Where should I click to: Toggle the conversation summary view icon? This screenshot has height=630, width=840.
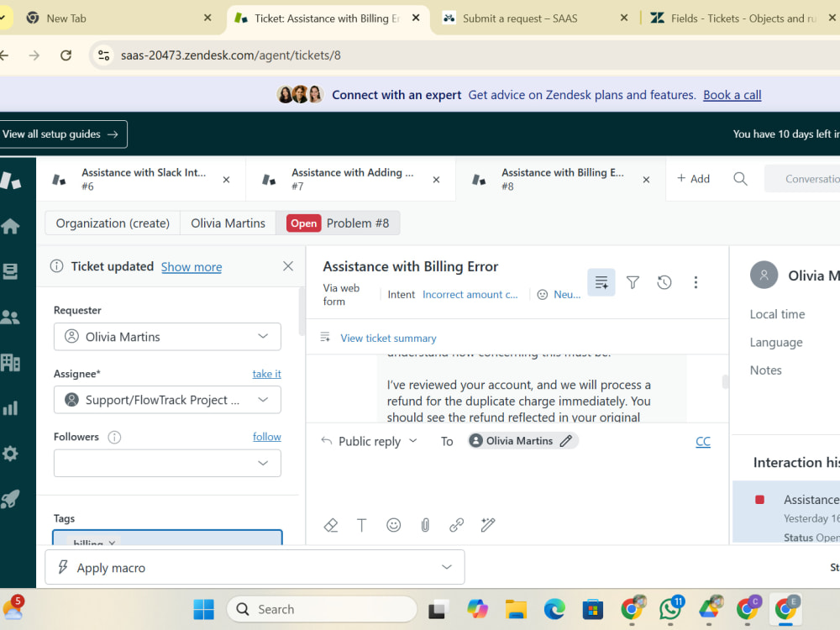pos(601,282)
